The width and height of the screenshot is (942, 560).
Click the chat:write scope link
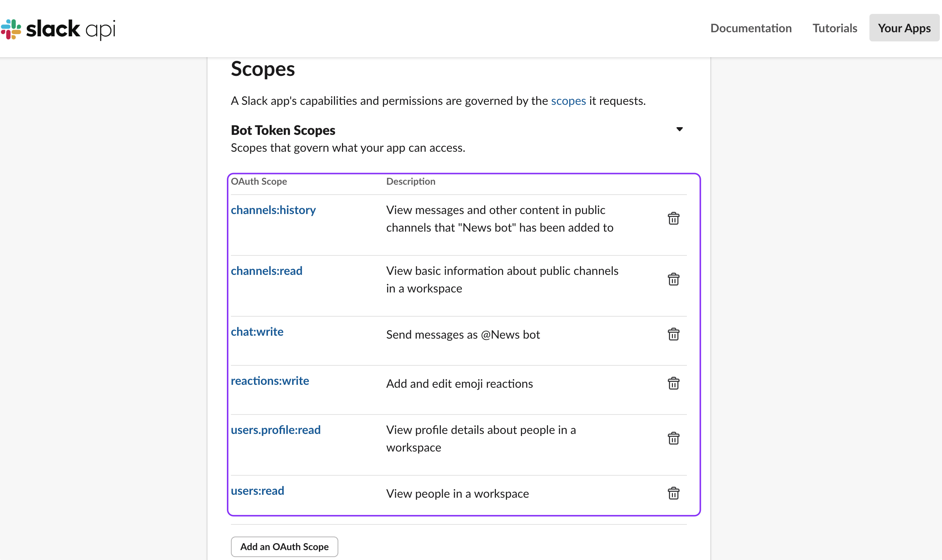257,332
